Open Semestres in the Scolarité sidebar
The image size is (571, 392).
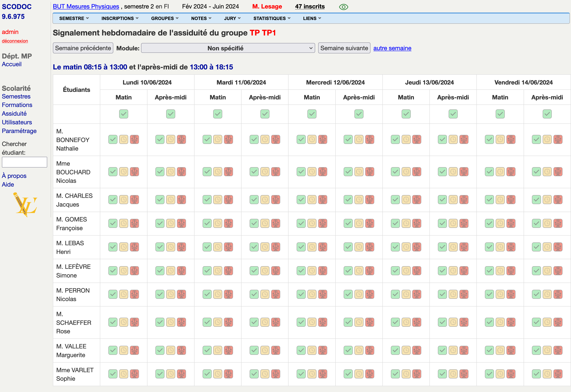click(x=16, y=96)
